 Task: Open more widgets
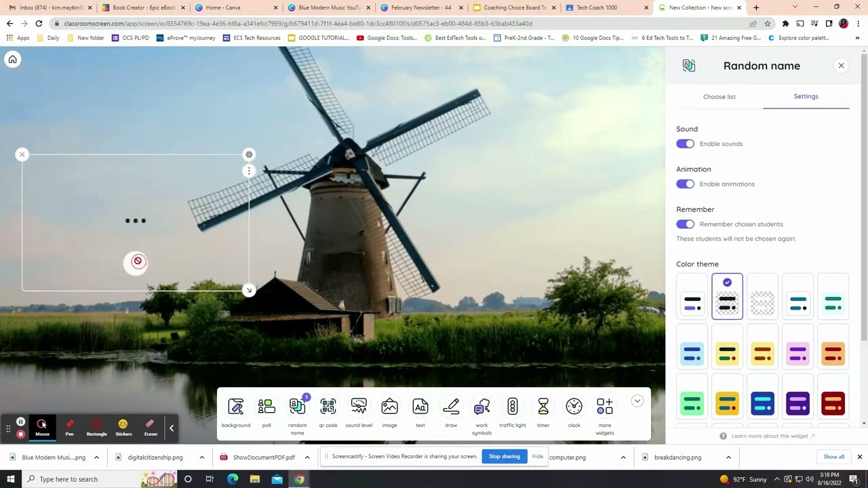pyautogui.click(x=605, y=415)
